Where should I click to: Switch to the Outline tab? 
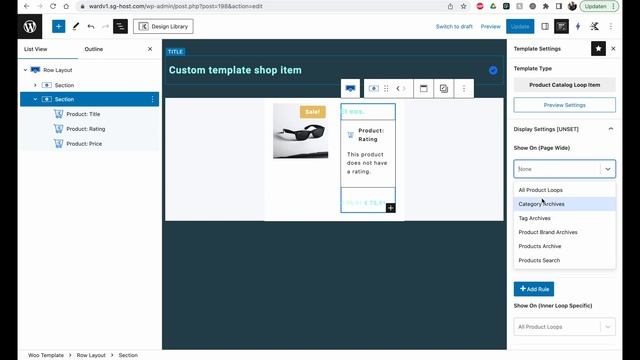(x=93, y=49)
